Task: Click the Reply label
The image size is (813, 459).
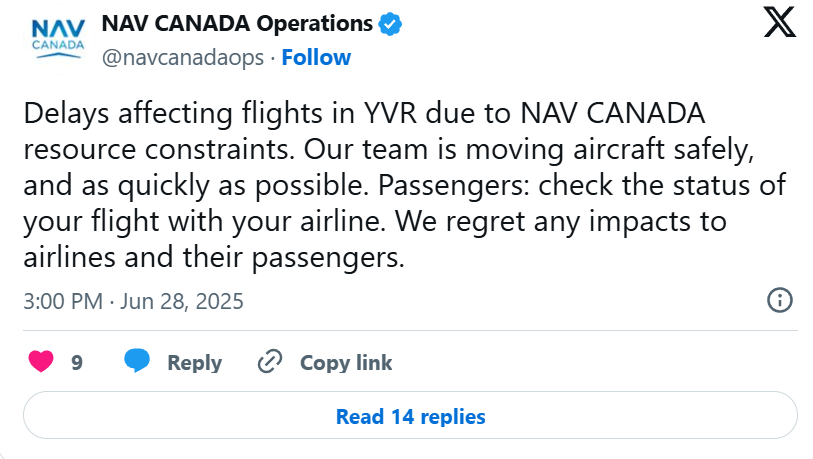Action: [x=194, y=363]
